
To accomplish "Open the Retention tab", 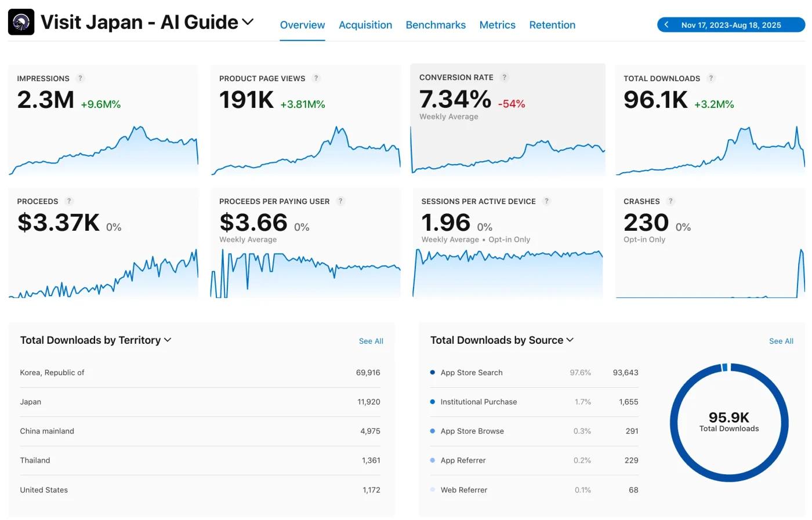I will [552, 25].
